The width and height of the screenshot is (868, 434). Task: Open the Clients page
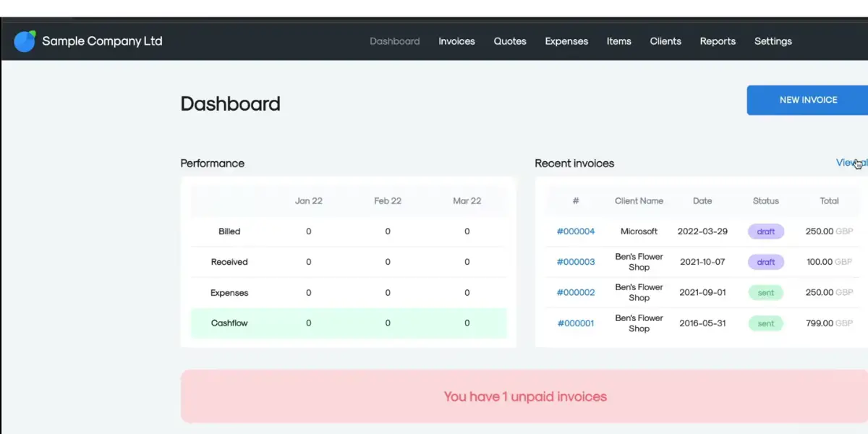point(665,41)
